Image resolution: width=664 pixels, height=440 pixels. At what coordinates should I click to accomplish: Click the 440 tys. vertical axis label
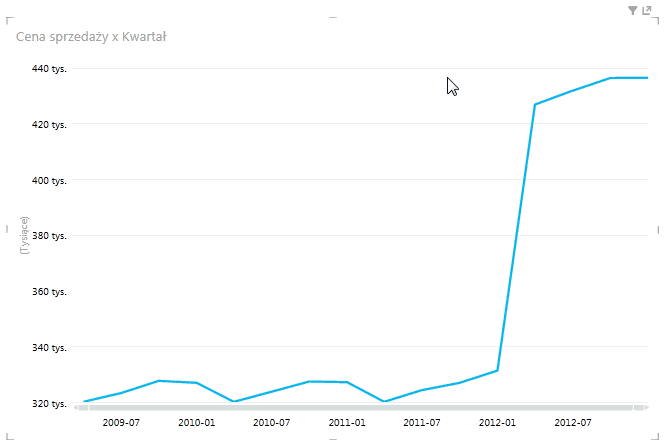tap(50, 69)
